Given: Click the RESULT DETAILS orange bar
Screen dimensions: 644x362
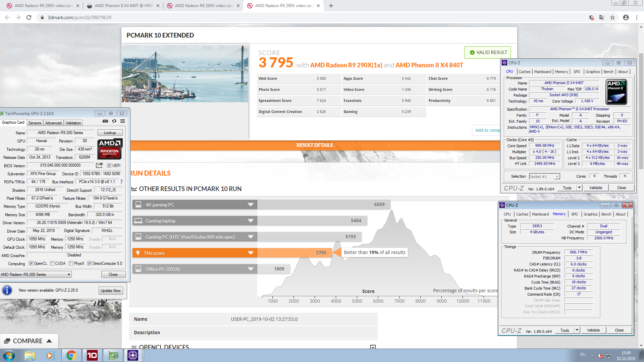Looking at the screenshot, I should pos(315,145).
